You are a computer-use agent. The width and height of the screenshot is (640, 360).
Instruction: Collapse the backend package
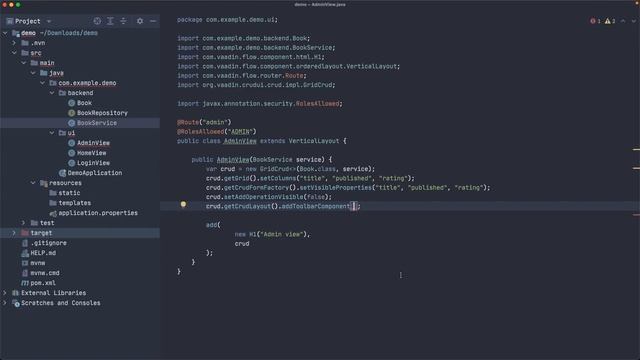pyautogui.click(x=52, y=93)
